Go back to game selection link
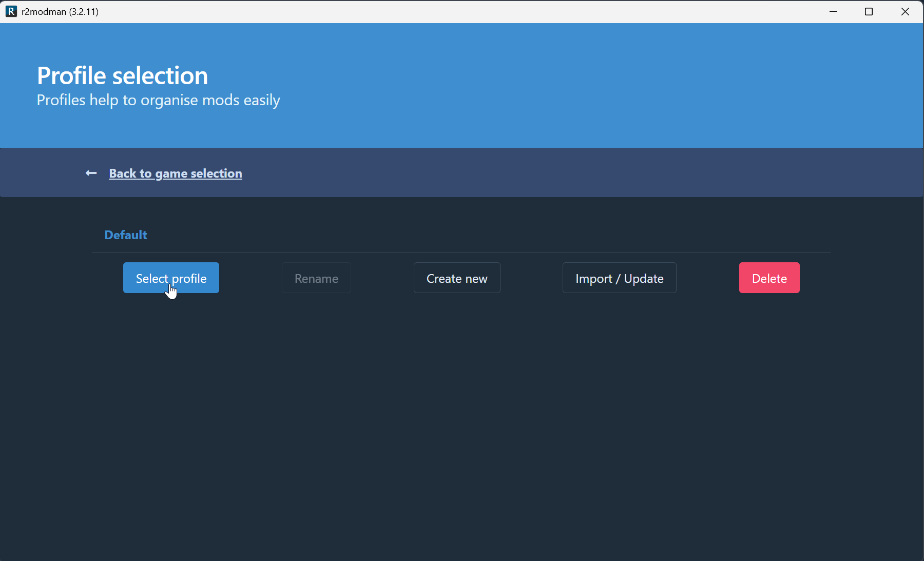This screenshot has width=924, height=561. [176, 173]
